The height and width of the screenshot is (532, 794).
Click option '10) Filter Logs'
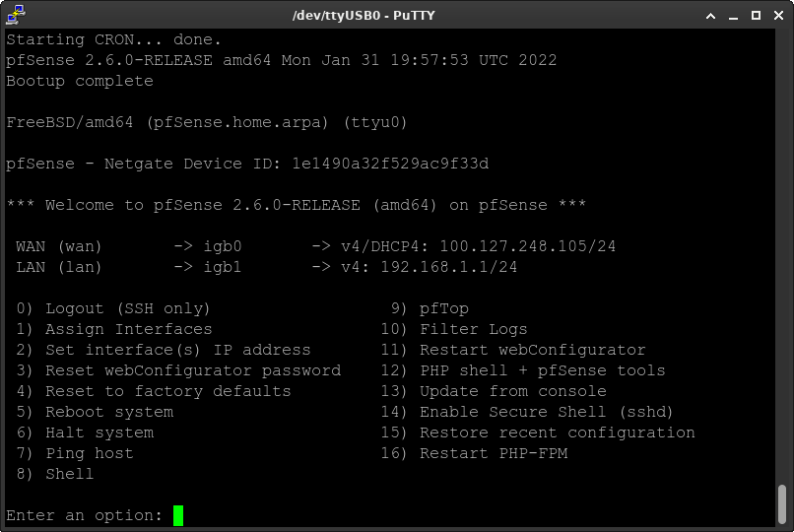point(454,329)
